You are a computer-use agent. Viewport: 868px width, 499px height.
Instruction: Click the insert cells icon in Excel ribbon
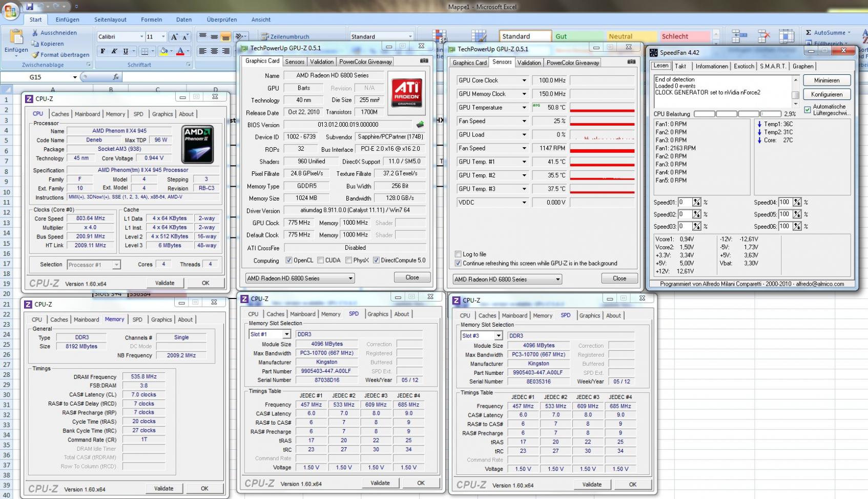tap(739, 36)
